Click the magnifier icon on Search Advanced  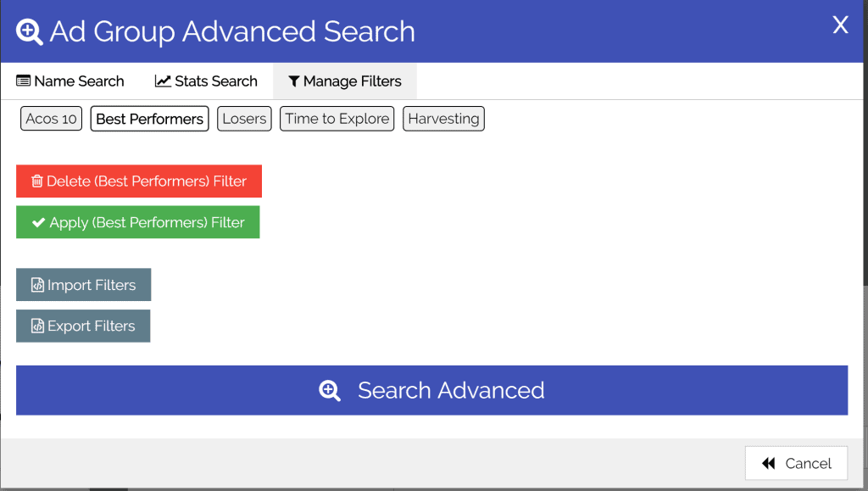[330, 390]
